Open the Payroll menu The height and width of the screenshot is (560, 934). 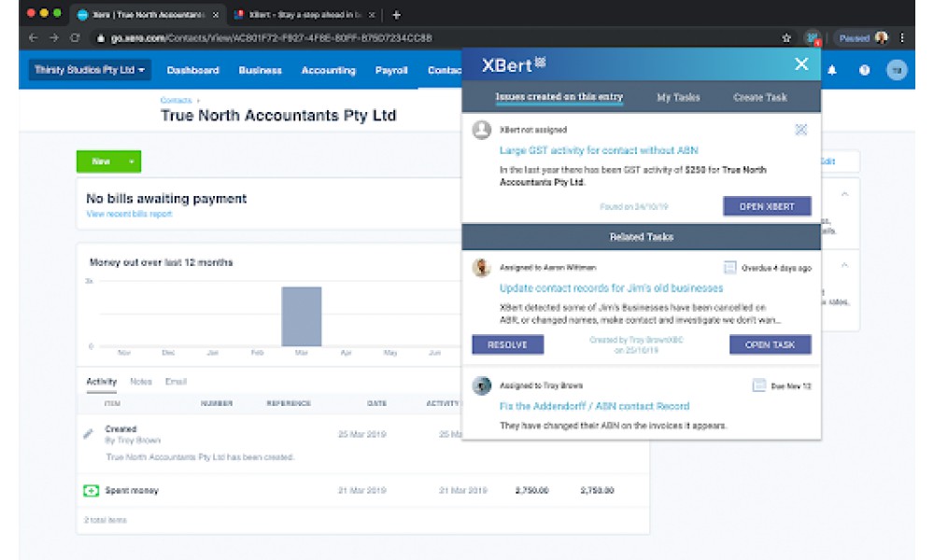pyautogui.click(x=391, y=70)
